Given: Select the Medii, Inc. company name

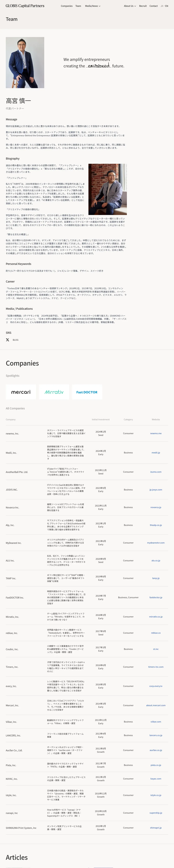Looking at the screenshot, I should coord(11,453).
